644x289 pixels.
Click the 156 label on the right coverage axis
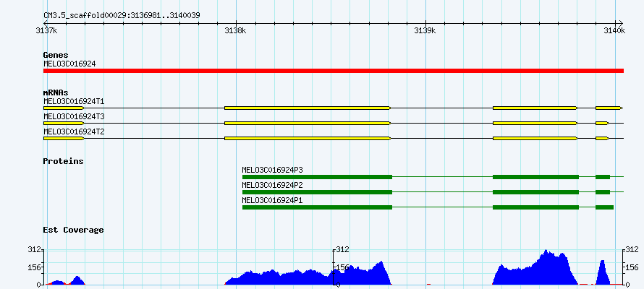632,267
